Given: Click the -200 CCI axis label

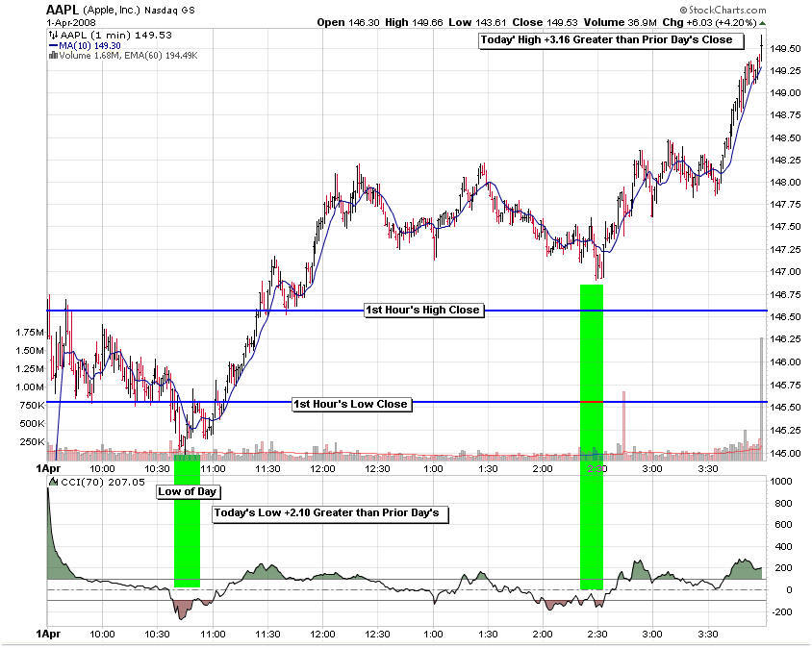Looking at the screenshot, I should click(782, 612).
